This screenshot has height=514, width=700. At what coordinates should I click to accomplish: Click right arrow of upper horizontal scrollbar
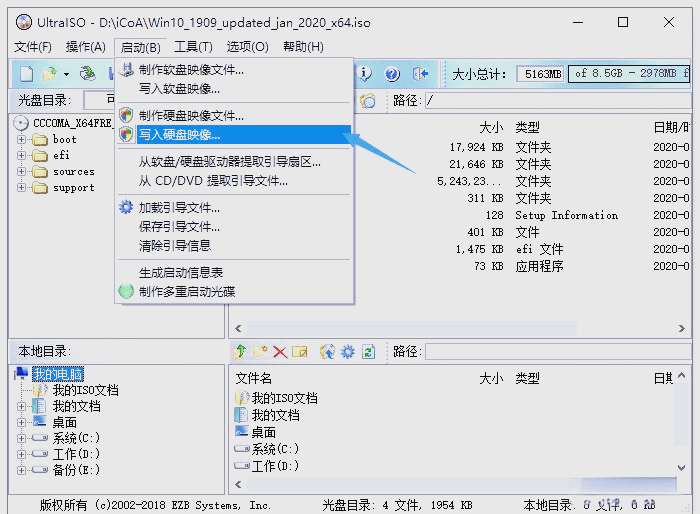(x=681, y=329)
